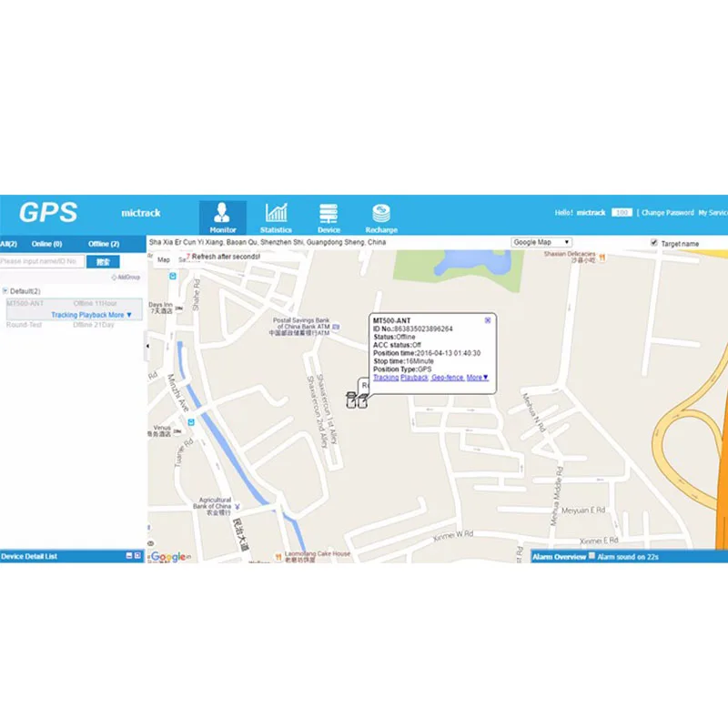Open the Statistics chart icon
This screenshot has height=728, width=728.
click(x=276, y=217)
